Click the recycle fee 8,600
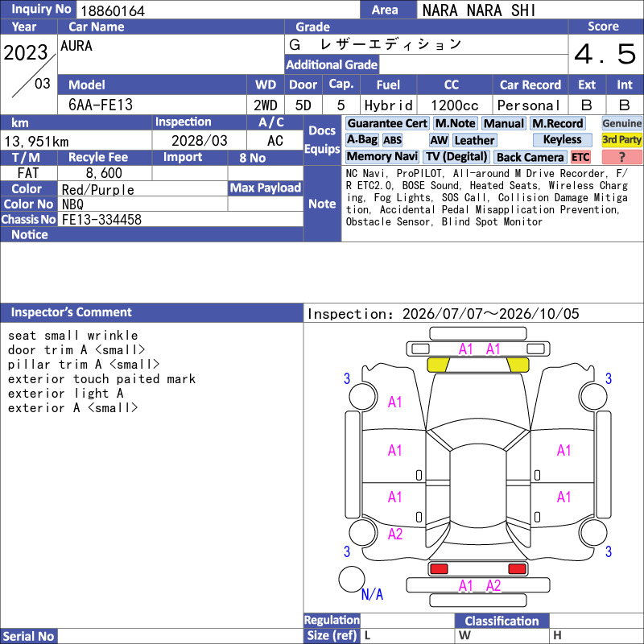 click(x=104, y=173)
